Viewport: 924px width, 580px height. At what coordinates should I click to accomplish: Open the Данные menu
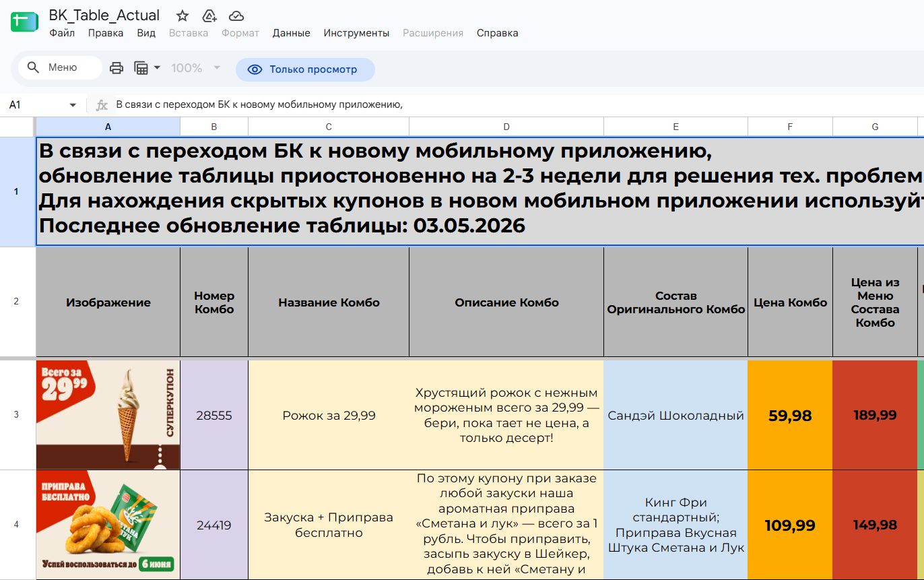pos(292,33)
